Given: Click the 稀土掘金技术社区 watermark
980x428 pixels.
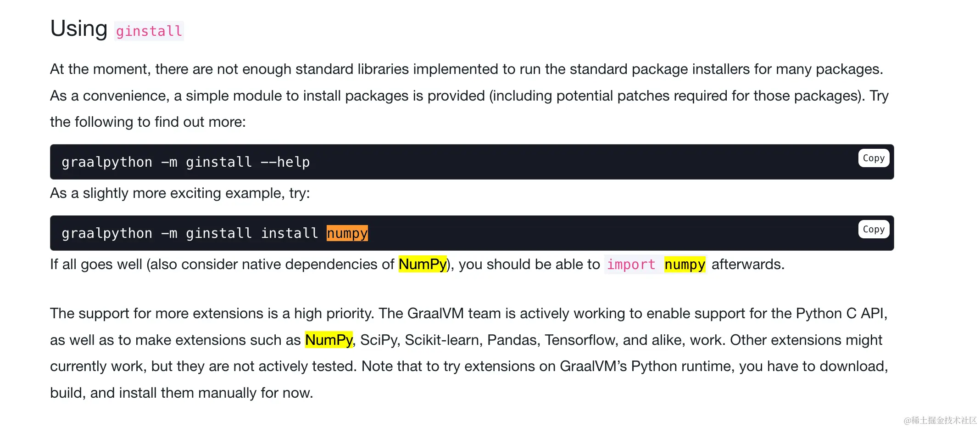Looking at the screenshot, I should point(940,420).
